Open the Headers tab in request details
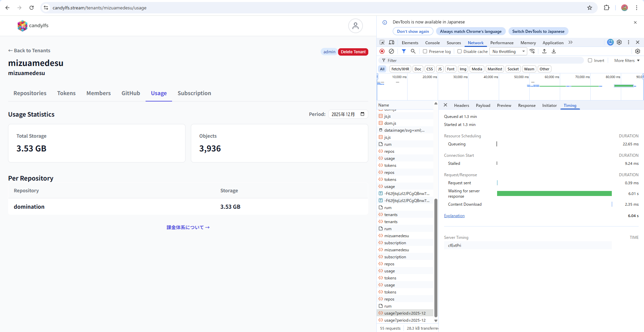 tap(462, 106)
